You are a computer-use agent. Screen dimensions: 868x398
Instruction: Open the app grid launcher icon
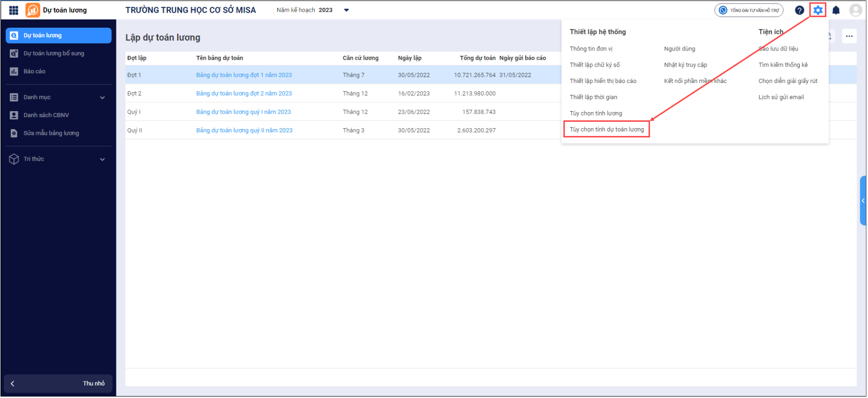(14, 10)
